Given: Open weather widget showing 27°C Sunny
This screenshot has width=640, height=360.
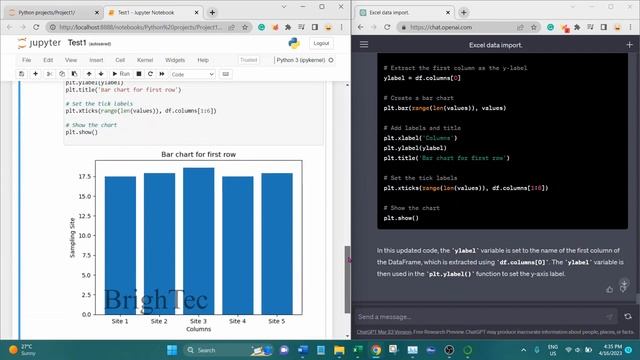Looking at the screenshot, I should click(21, 350).
